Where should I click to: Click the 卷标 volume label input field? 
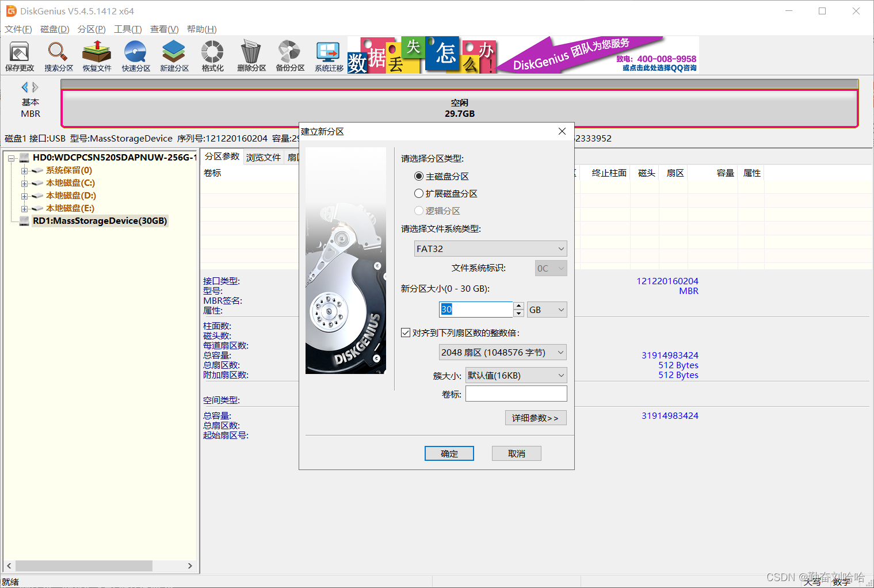(x=516, y=394)
